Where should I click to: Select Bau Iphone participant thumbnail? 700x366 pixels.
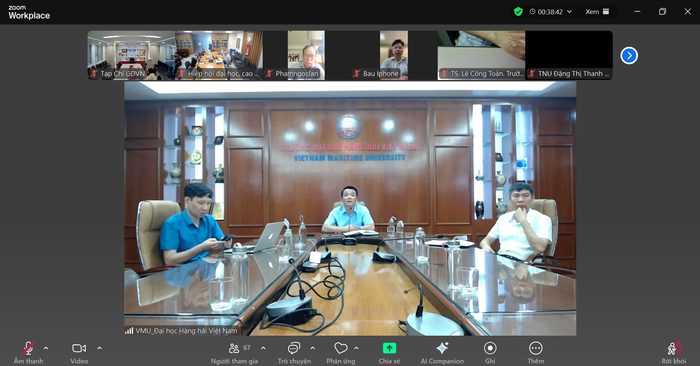[x=394, y=55]
